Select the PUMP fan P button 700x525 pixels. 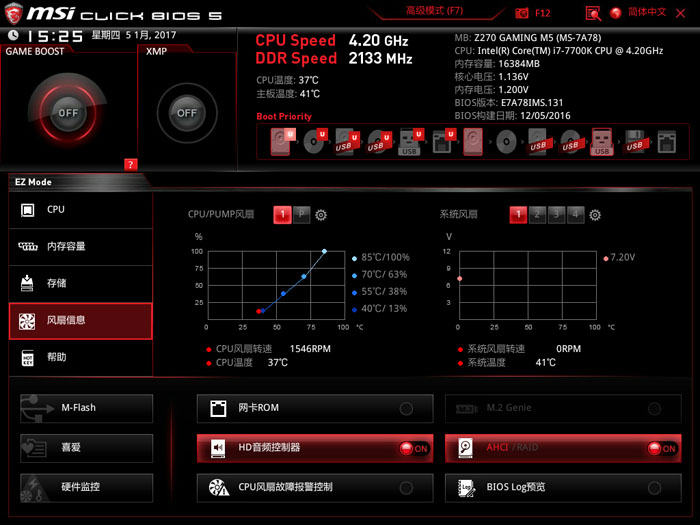click(301, 215)
